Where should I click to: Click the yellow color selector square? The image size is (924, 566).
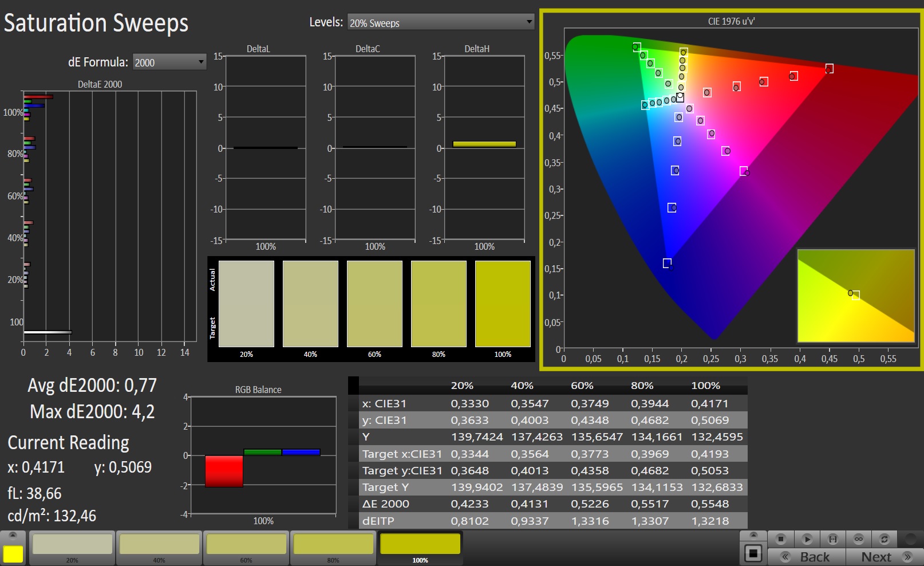[x=13, y=554]
